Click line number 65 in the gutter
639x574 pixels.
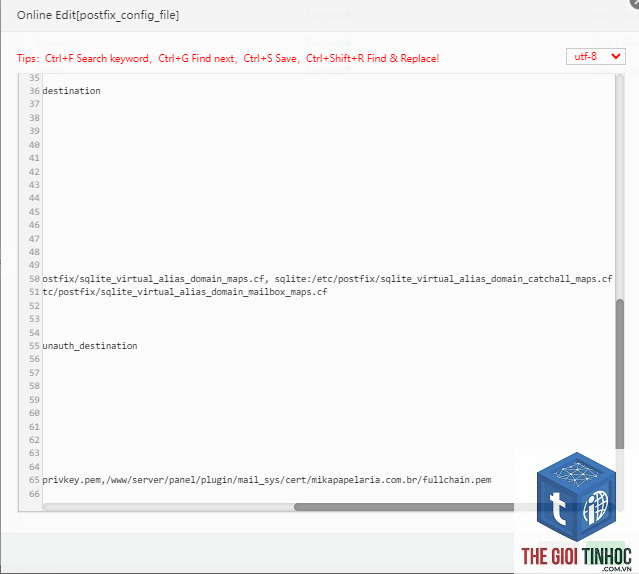pos(34,480)
